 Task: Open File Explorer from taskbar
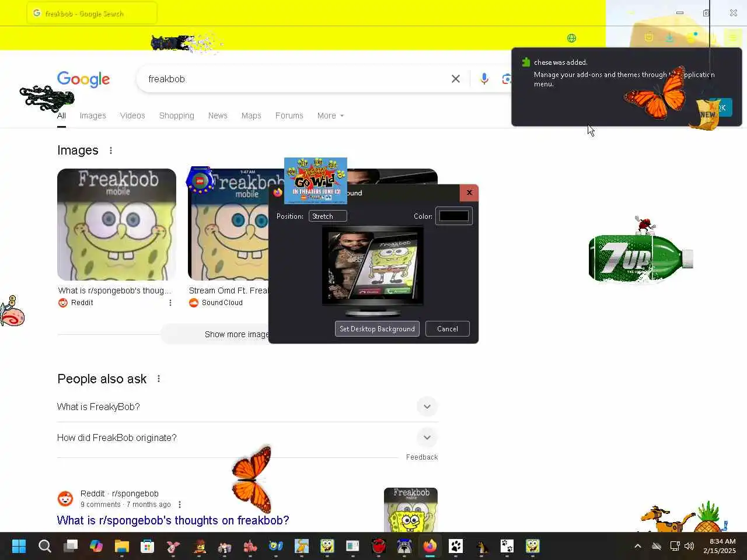point(121,546)
